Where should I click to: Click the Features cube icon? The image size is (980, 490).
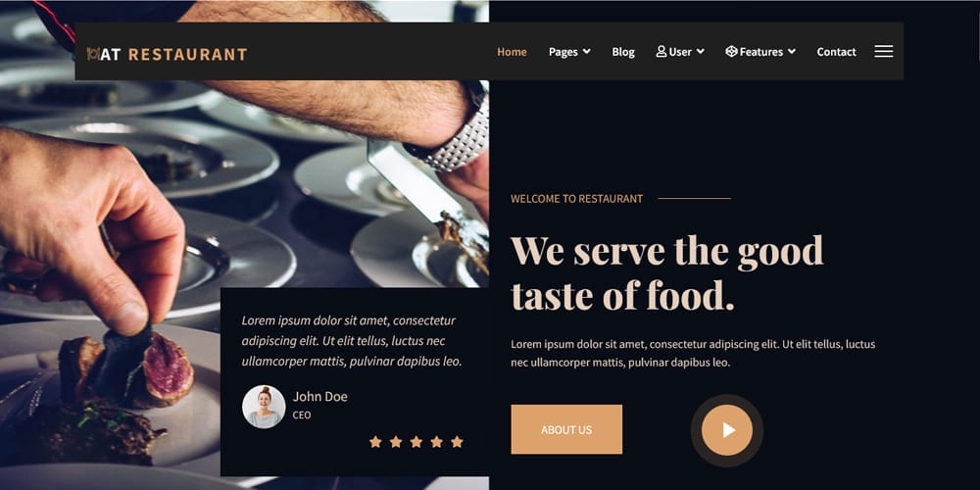[731, 51]
